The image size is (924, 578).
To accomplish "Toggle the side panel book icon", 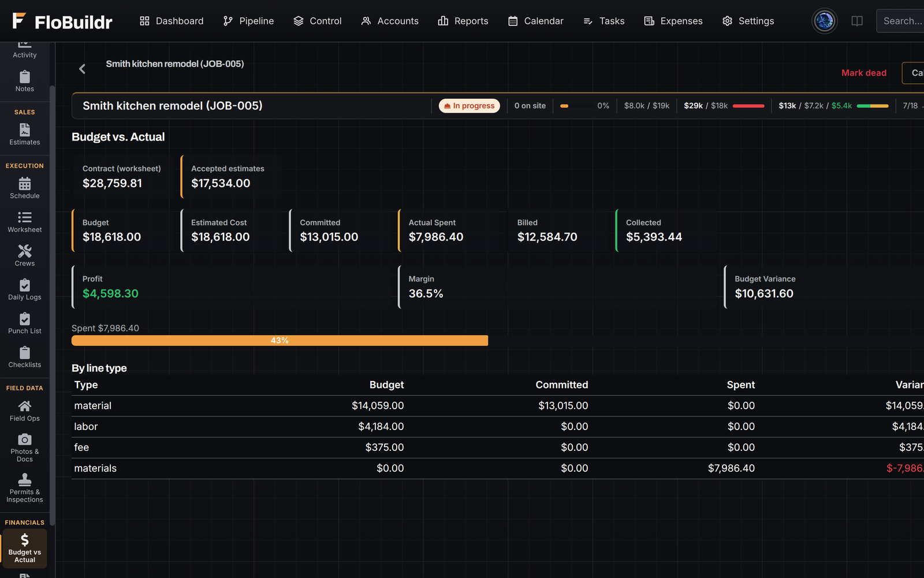I will [857, 21].
